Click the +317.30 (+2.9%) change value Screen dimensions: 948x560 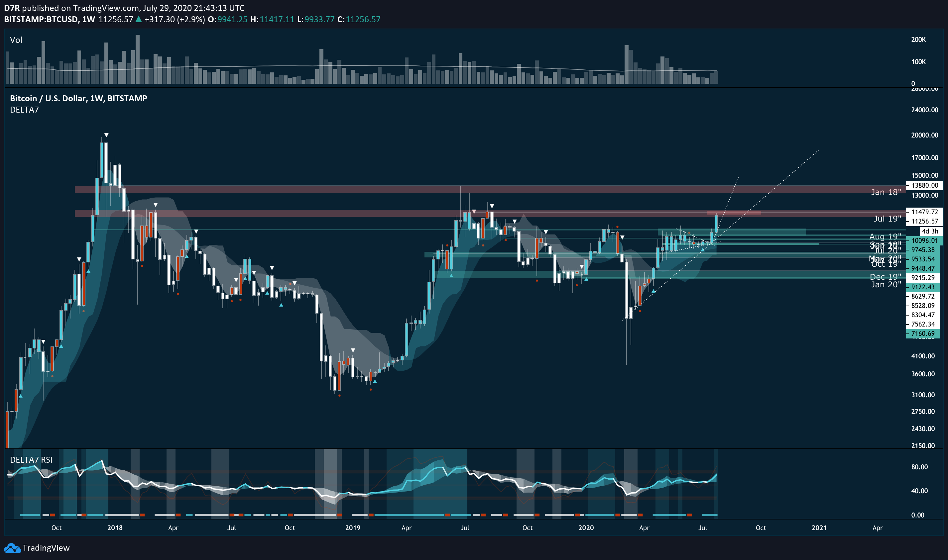(175, 19)
